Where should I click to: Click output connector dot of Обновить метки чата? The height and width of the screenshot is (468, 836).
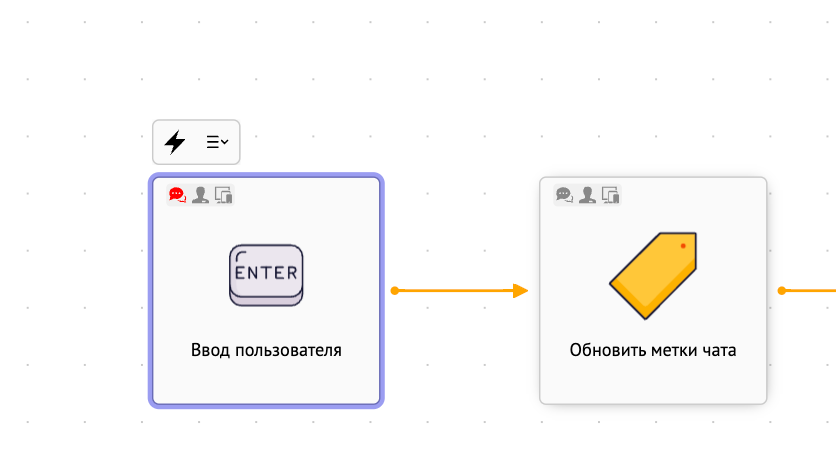pos(782,291)
